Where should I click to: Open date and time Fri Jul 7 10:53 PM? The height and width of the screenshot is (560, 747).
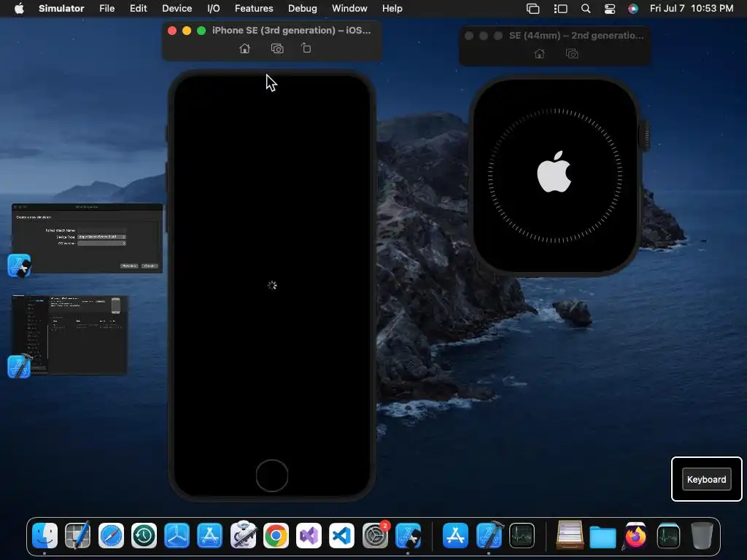[692, 9]
